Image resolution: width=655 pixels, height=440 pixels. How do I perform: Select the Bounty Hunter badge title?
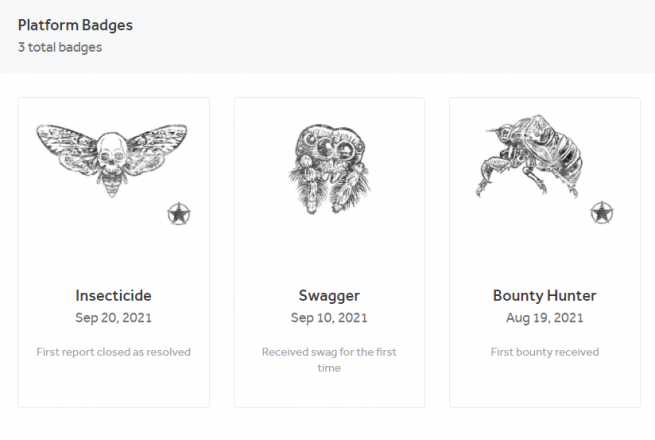tap(545, 296)
